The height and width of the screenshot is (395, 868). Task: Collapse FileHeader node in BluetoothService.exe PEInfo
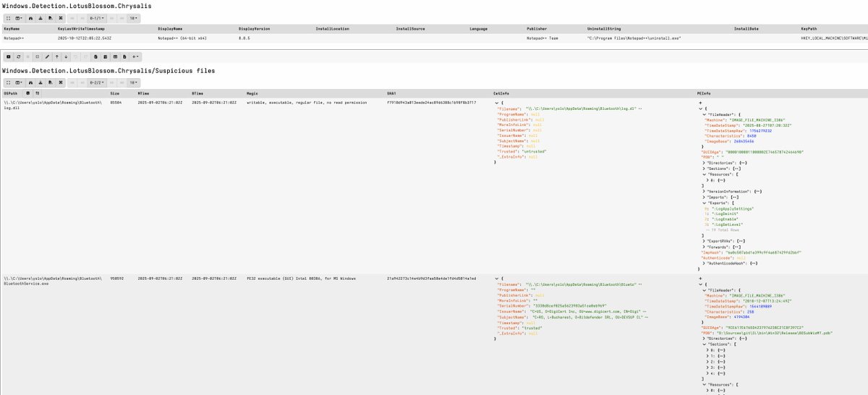pos(704,291)
